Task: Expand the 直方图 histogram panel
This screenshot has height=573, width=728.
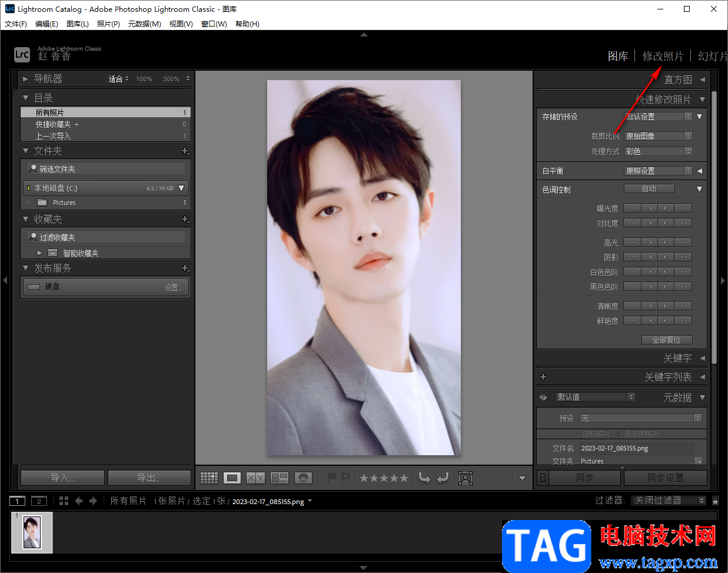Action: 702,80
